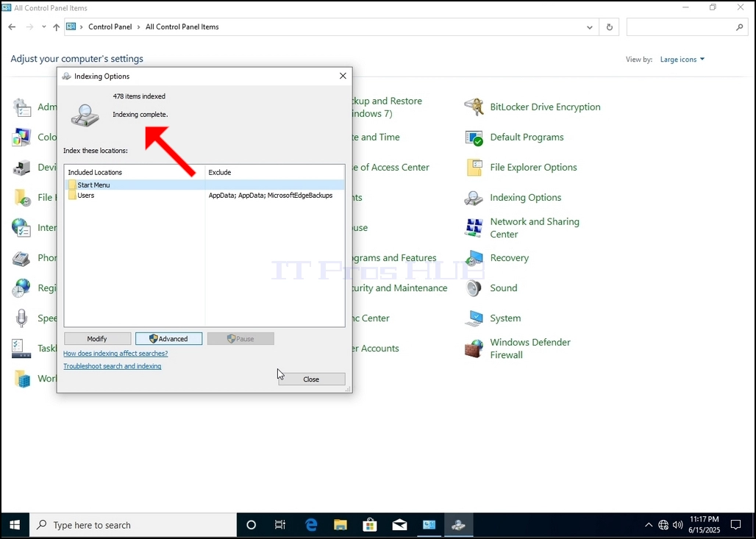Screen dimensions: 756x539
Task: Open Troubleshoot search and indexing link
Action: (x=113, y=366)
